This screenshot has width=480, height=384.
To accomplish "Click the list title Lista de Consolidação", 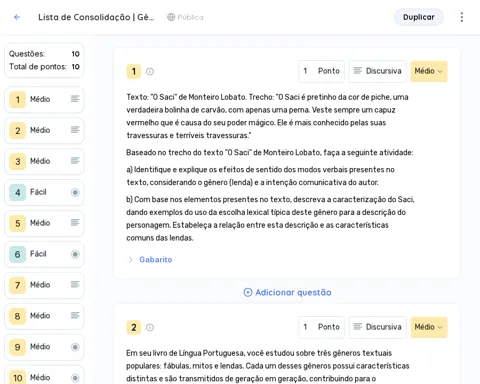I will point(96,17).
